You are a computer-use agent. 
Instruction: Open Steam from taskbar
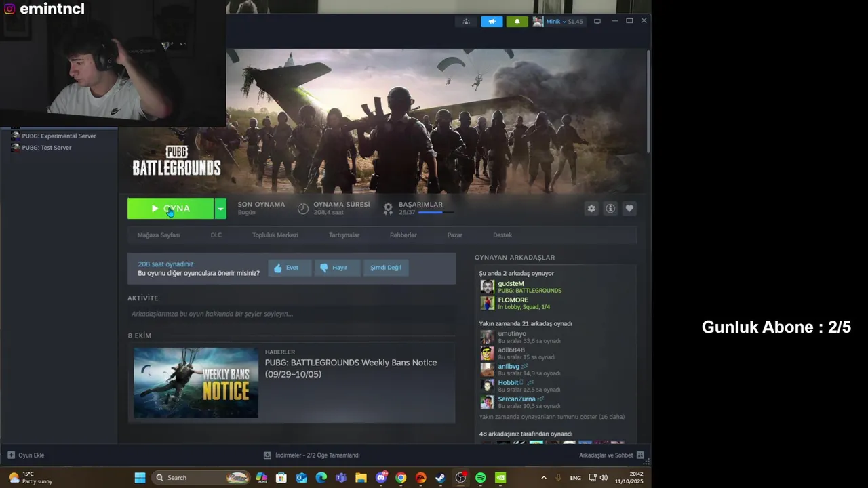[441, 478]
